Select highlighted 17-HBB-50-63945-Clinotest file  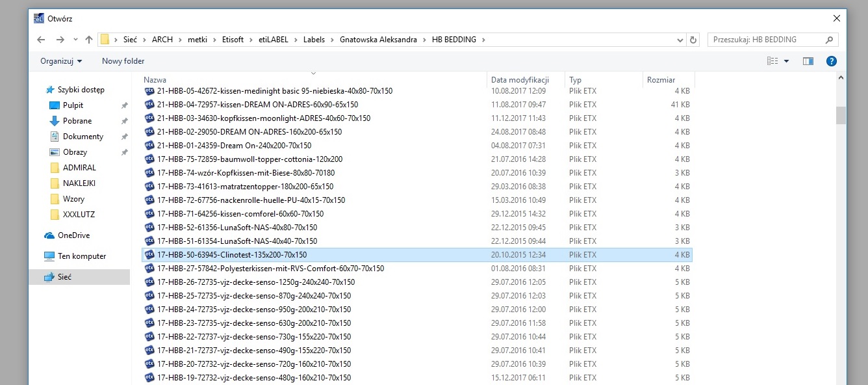(417, 255)
